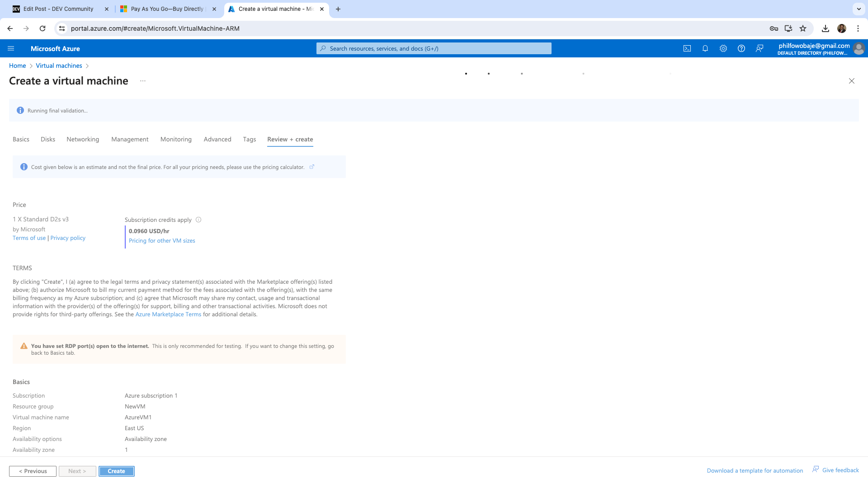Click Download a template for automation

click(755, 470)
